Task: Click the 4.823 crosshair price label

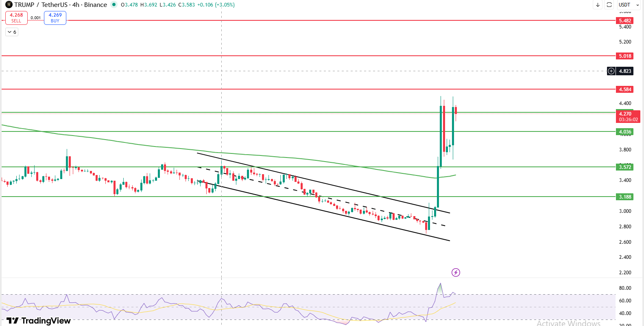Action: point(625,71)
